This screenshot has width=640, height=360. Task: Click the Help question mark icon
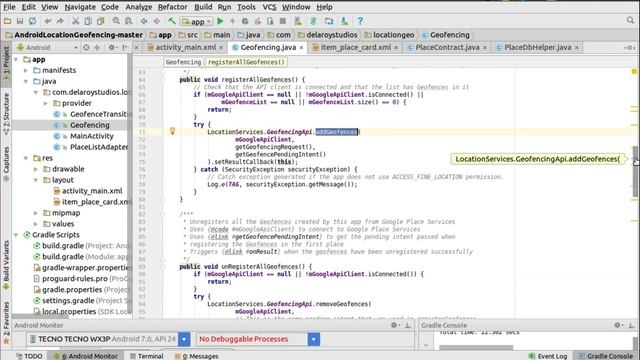coord(360,21)
